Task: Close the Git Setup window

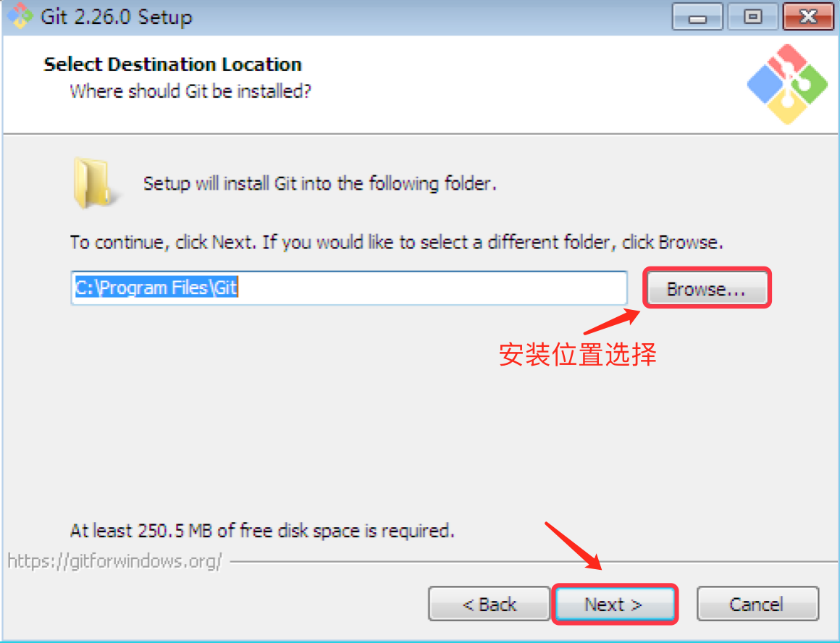Action: 808,17
